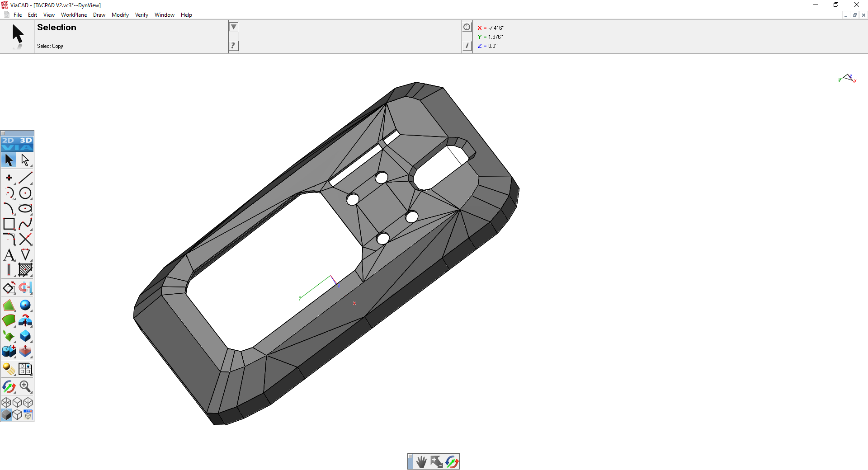Screen dimensions: 868x470
Task: Toggle the 2D 3D VIA mode banner
Action: pos(17,144)
